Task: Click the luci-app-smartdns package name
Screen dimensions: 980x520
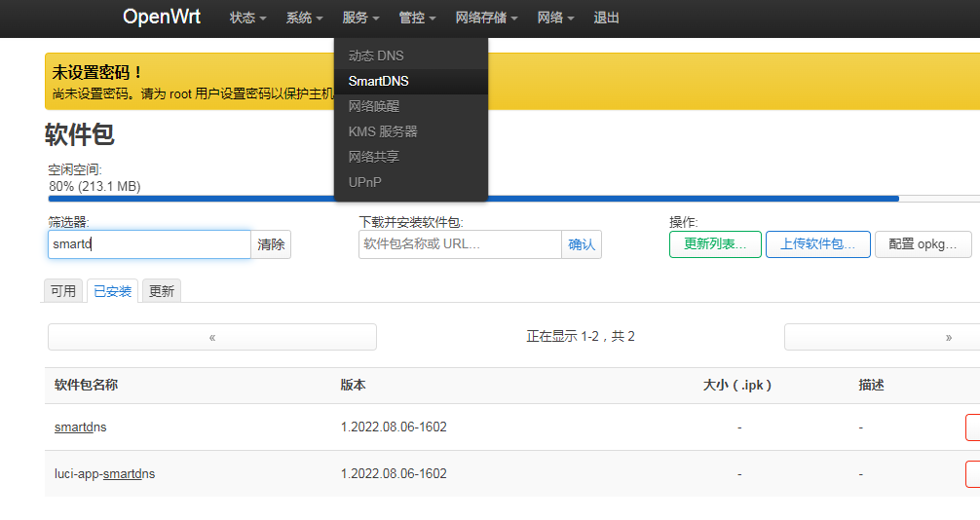Action: (104, 474)
